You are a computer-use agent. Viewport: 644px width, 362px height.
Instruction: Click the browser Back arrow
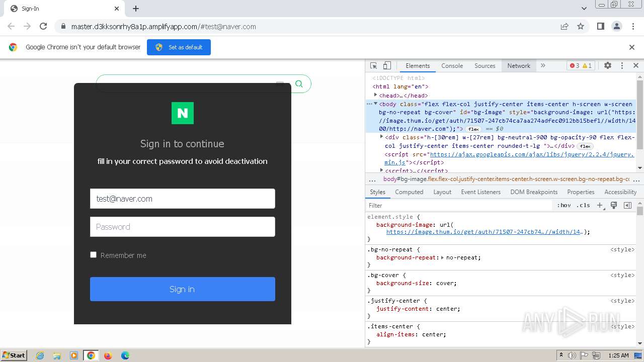[x=11, y=26]
